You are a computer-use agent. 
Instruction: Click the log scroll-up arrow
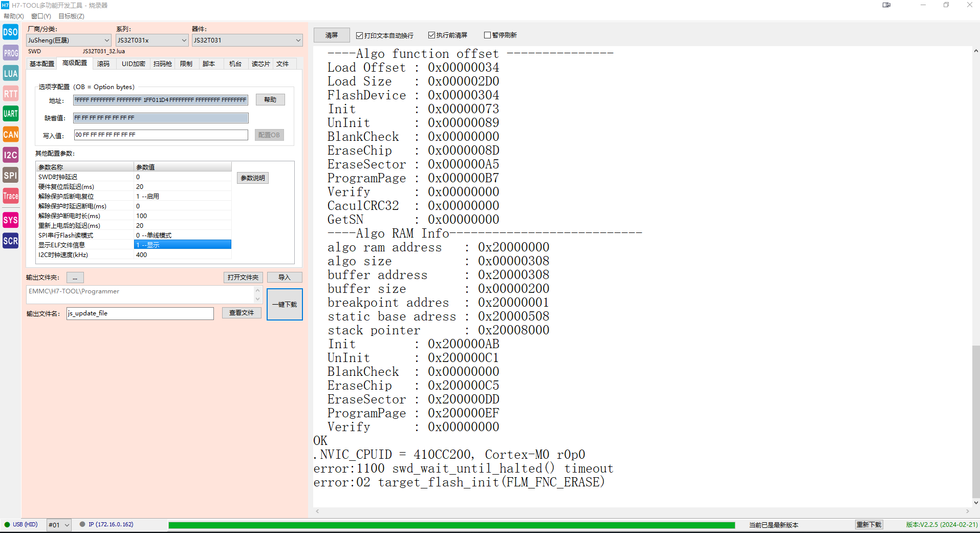[976, 51]
